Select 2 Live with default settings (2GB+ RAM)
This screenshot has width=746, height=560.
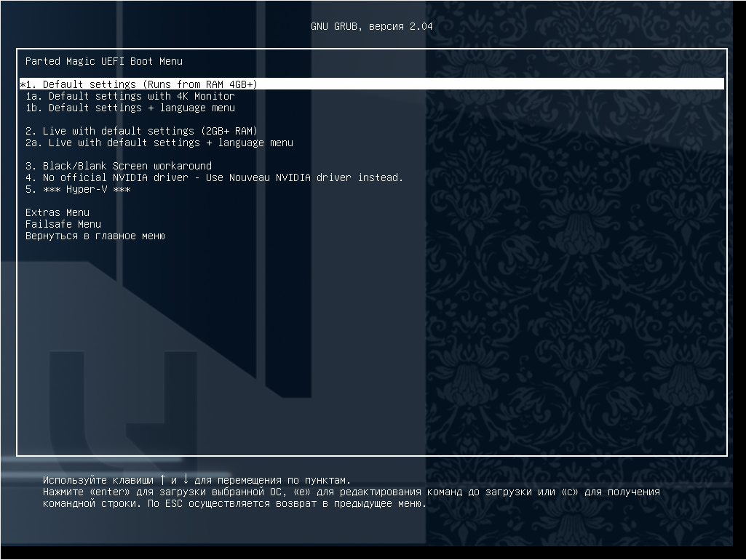142,131
